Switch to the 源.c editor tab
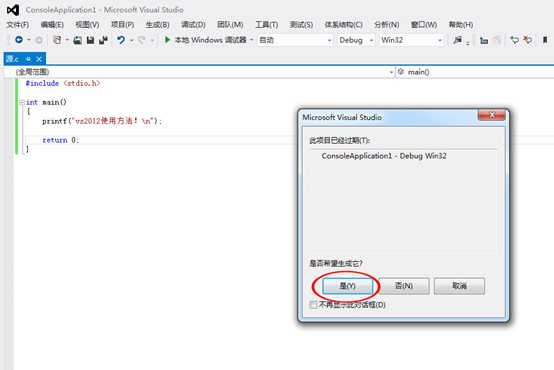 (12, 59)
